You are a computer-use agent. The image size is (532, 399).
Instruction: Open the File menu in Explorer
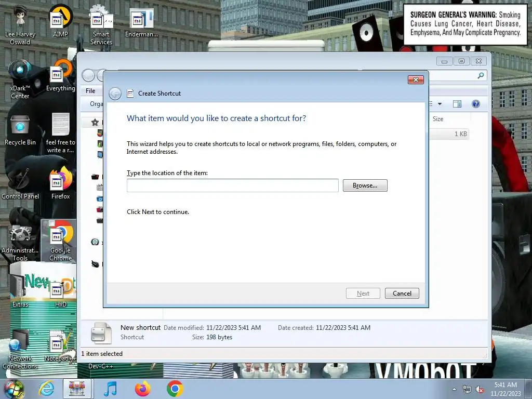[90, 90]
